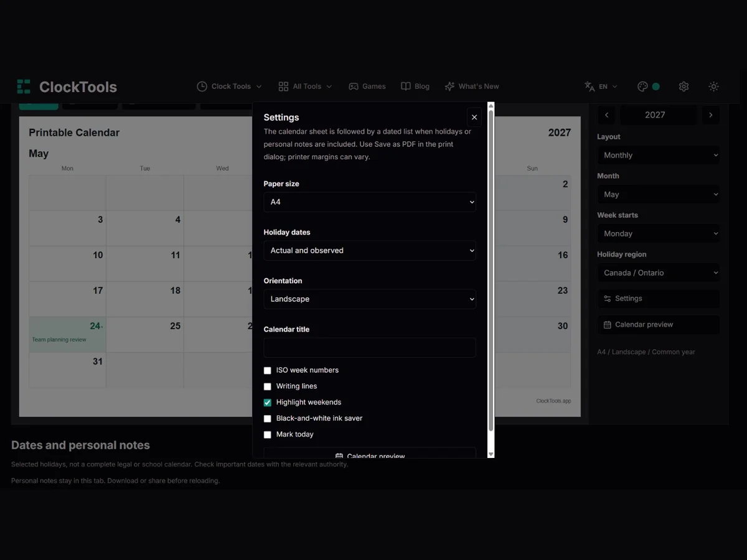This screenshot has height=560, width=747.
Task: Open the color theme palette icon
Action: [643, 86]
